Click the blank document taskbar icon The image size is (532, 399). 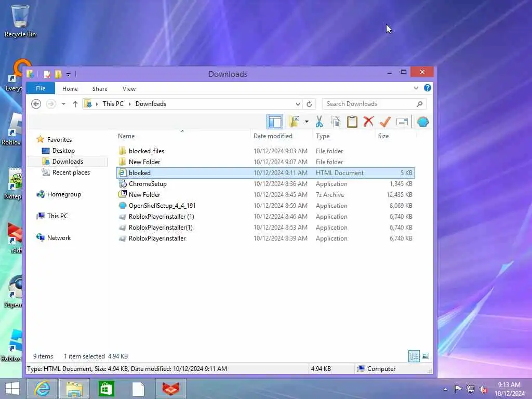point(138,389)
